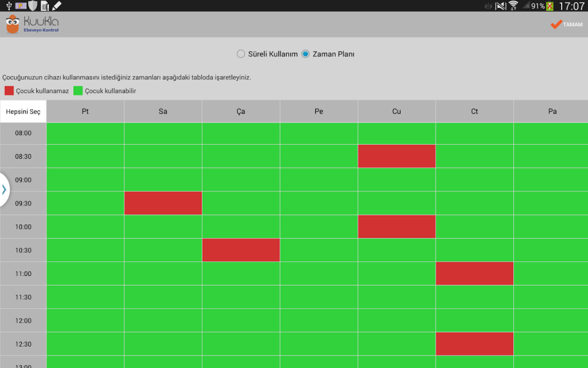Viewport: 588px width, 368px height.
Task: Select the Cu day column header
Action: click(397, 112)
